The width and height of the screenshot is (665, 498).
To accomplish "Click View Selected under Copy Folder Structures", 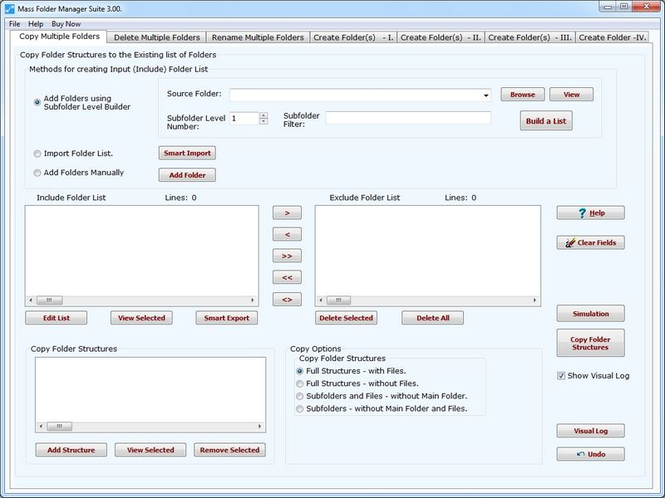I will point(151,450).
